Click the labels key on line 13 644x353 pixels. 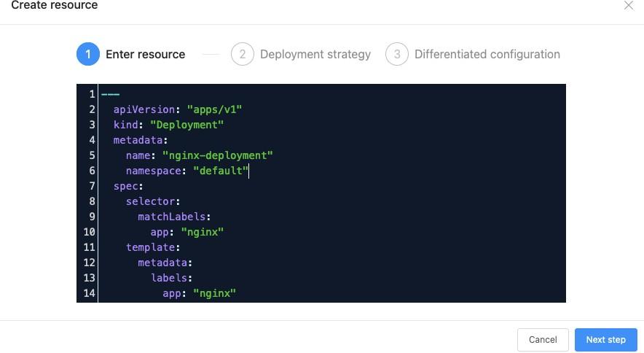coord(170,278)
